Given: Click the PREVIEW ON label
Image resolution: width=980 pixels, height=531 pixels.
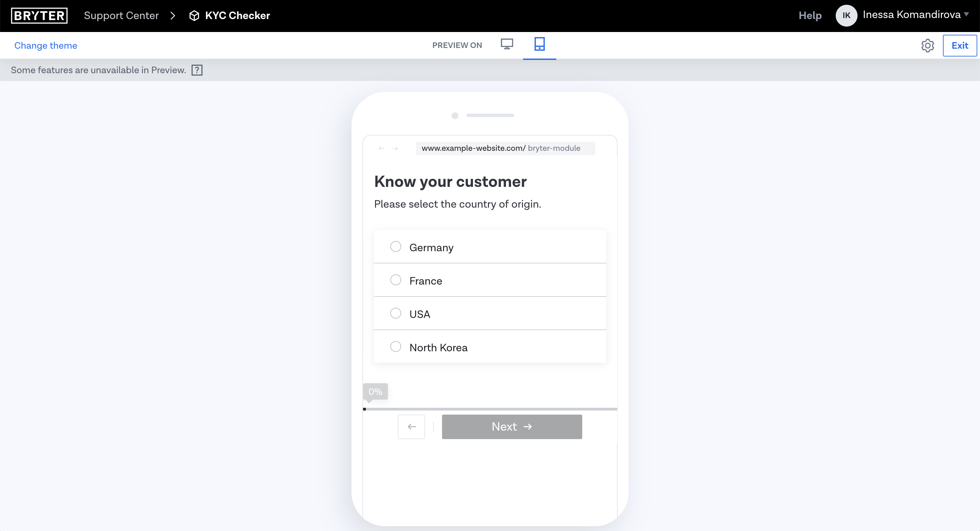Looking at the screenshot, I should 457,45.
